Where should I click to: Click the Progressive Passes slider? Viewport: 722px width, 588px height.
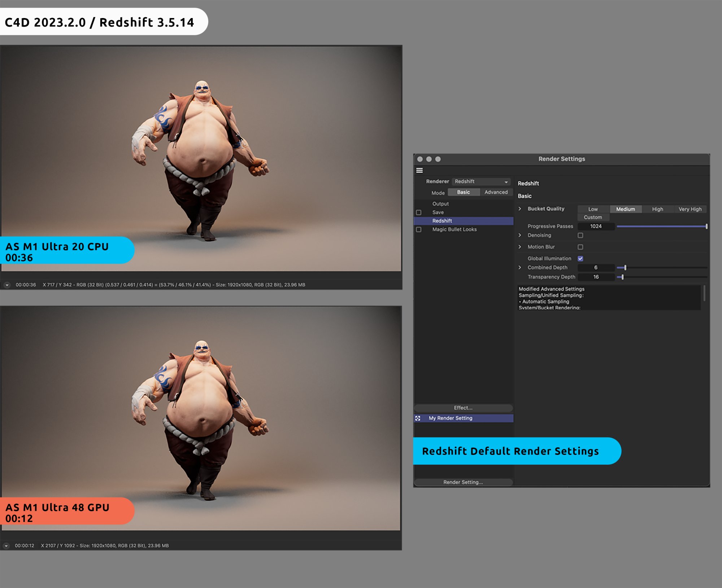pyautogui.click(x=662, y=227)
